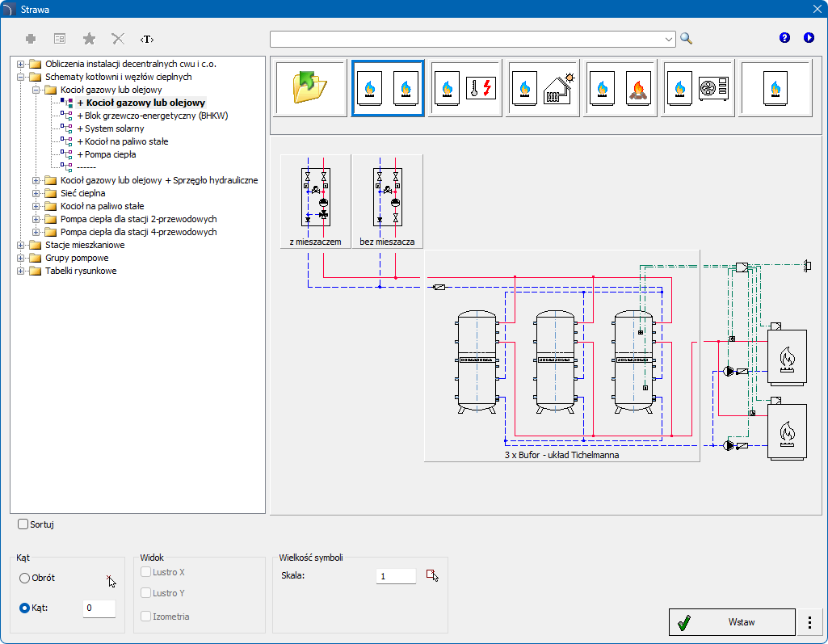Pick scale from drawing icon next to Skala
Screen dimensions: 828x644
(434, 576)
